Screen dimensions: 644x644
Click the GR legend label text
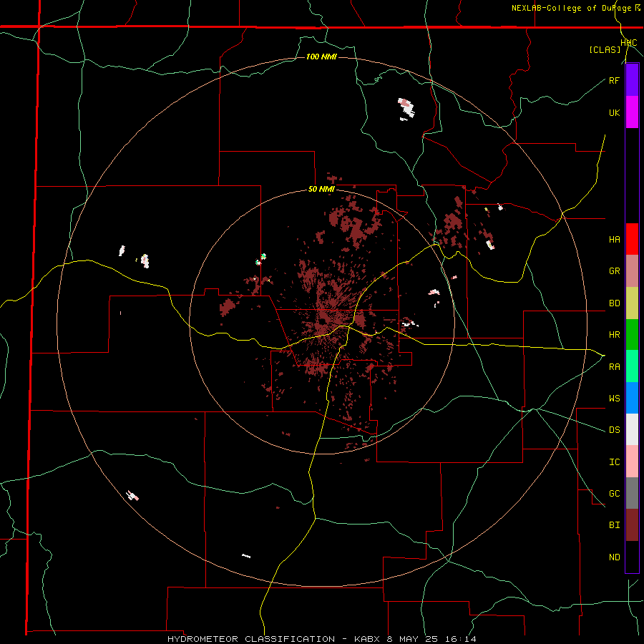pyautogui.click(x=614, y=271)
